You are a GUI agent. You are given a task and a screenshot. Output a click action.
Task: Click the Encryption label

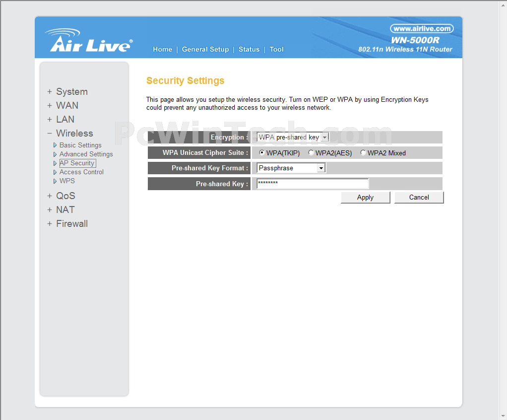pos(230,137)
